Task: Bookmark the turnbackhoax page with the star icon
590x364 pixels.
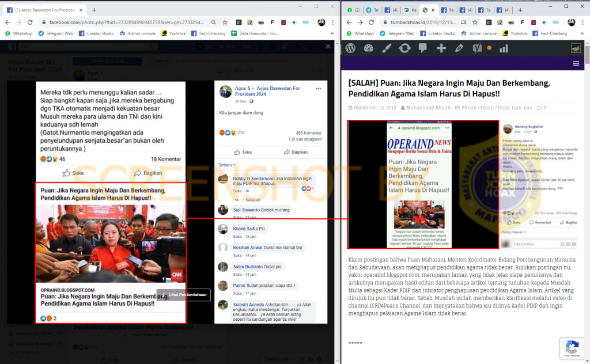Action: 475,22
